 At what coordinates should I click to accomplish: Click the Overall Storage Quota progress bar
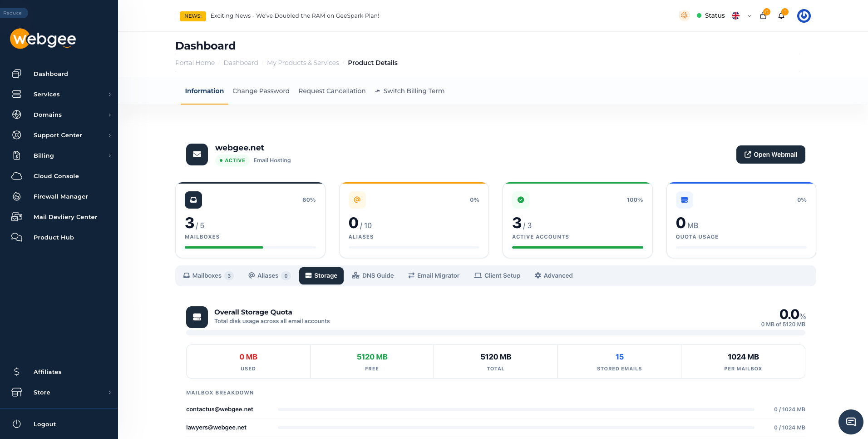click(x=496, y=333)
